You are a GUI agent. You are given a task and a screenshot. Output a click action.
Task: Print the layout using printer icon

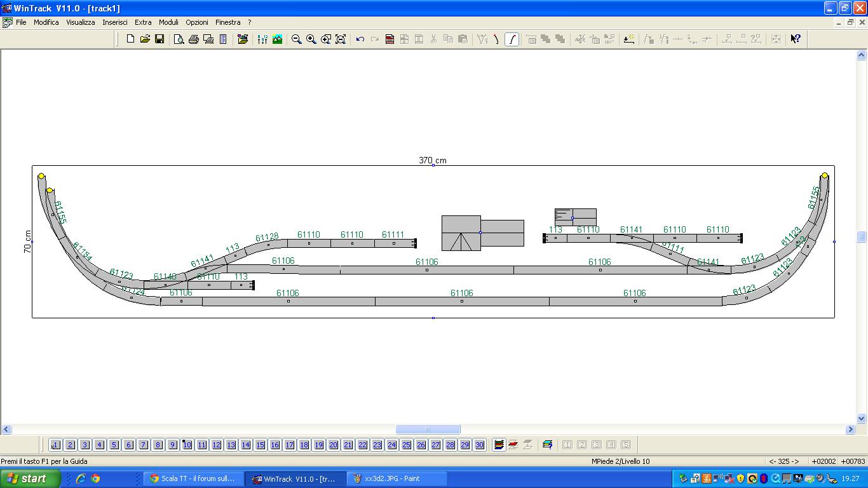click(x=194, y=39)
